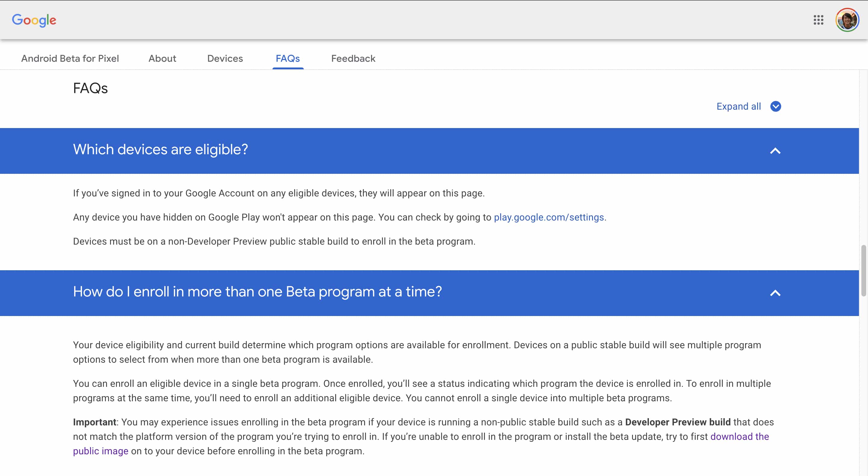
Task: Click the Expand all text button
Action: click(739, 106)
